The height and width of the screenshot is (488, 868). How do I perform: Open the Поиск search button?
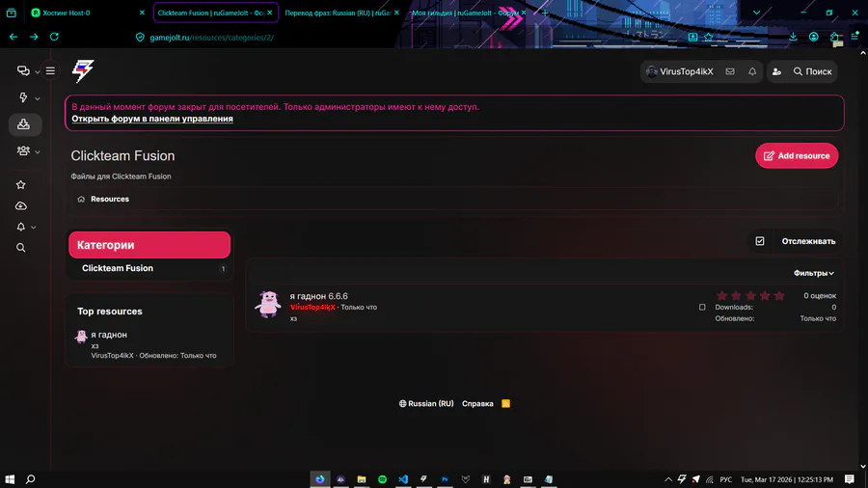[813, 71]
